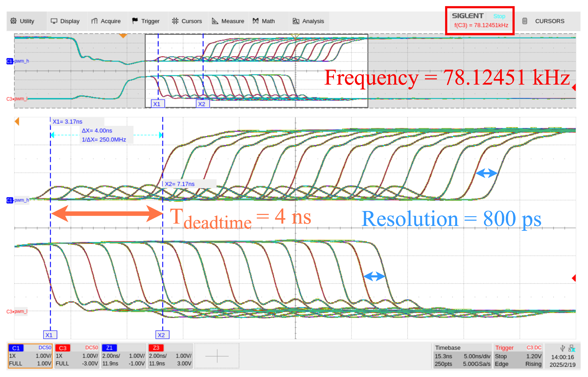
Task: Click the C3 DC50 coupling label
Action: [x=91, y=348]
